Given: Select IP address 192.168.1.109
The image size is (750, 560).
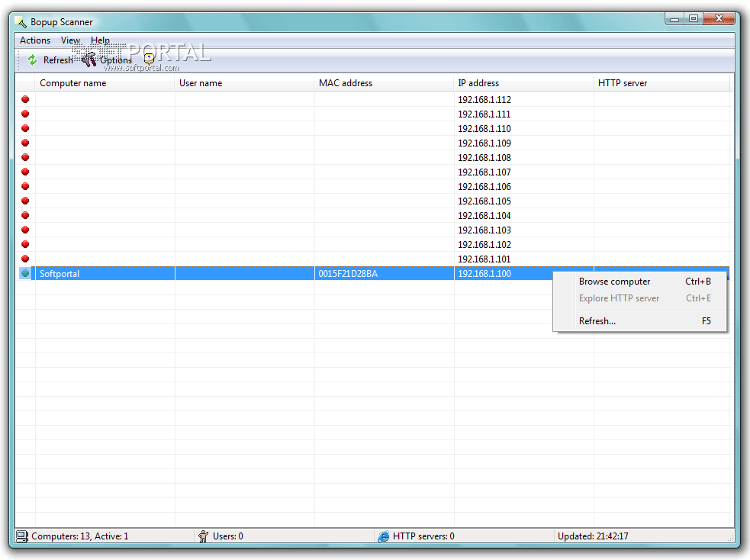Looking at the screenshot, I should pos(484,143).
